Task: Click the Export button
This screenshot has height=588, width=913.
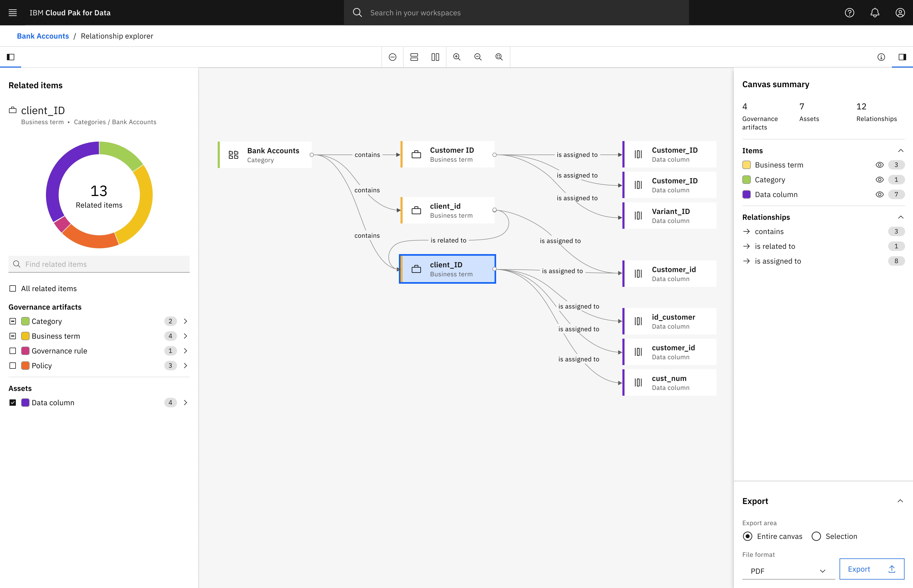Action: tap(871, 569)
